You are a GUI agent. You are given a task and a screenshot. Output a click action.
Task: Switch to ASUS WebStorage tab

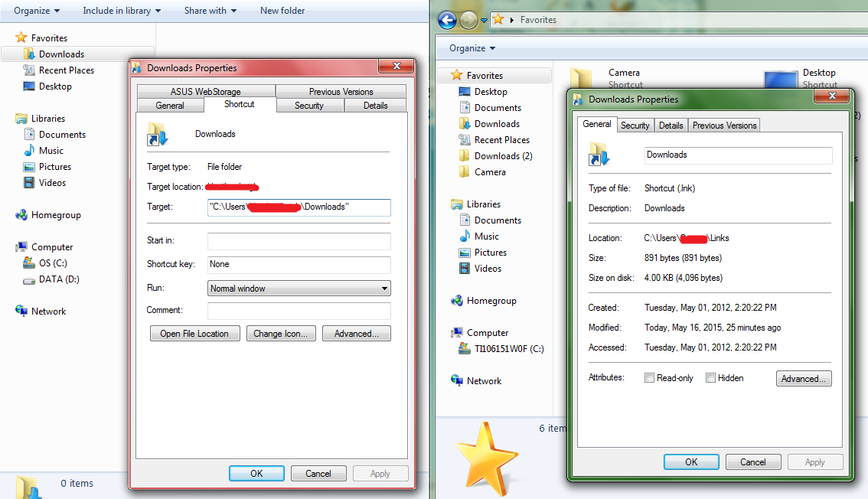coord(206,91)
